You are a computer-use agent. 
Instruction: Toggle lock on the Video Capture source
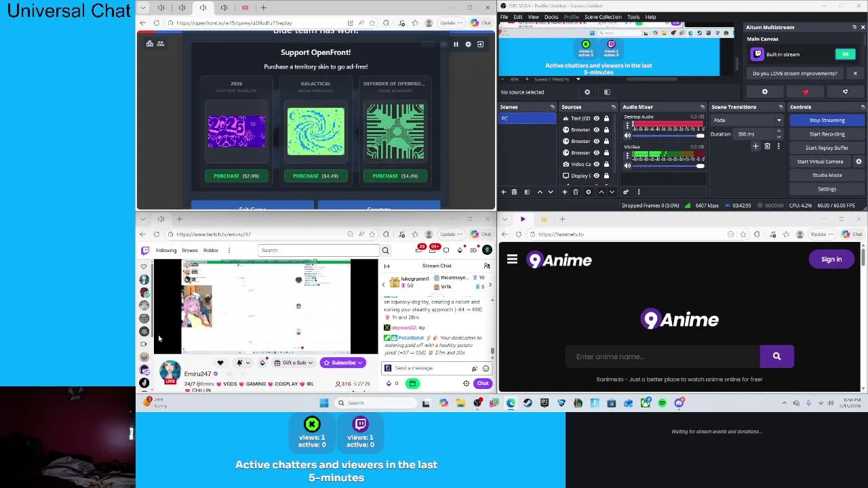(x=606, y=164)
